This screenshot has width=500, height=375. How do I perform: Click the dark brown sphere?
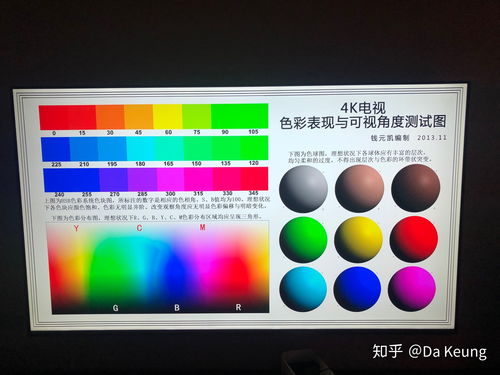point(415,188)
